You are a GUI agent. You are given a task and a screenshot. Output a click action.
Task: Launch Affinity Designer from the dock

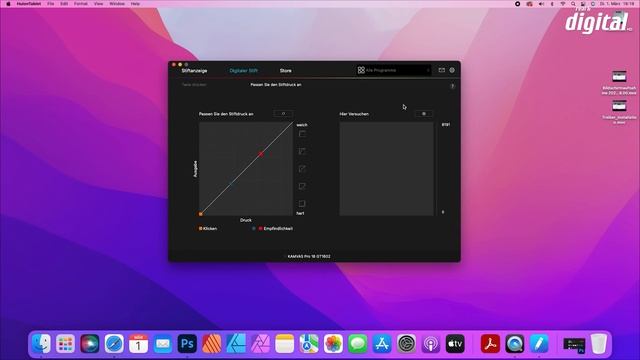pyautogui.click(x=236, y=344)
